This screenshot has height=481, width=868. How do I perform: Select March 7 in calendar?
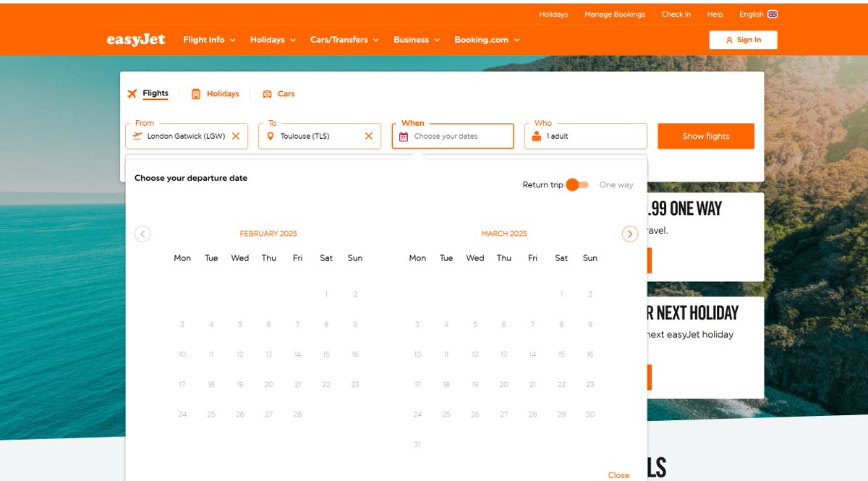532,324
